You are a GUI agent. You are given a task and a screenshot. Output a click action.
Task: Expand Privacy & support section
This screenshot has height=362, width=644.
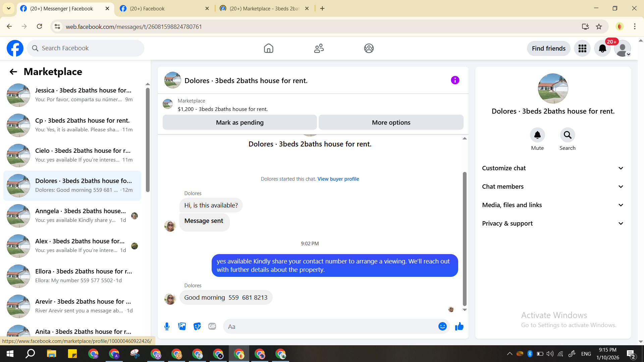[553, 224]
